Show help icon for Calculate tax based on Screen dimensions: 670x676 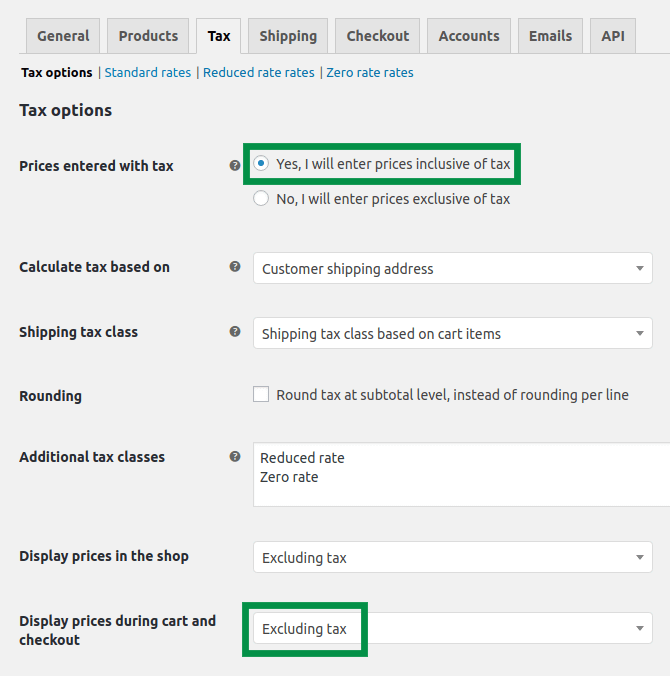[x=235, y=266]
